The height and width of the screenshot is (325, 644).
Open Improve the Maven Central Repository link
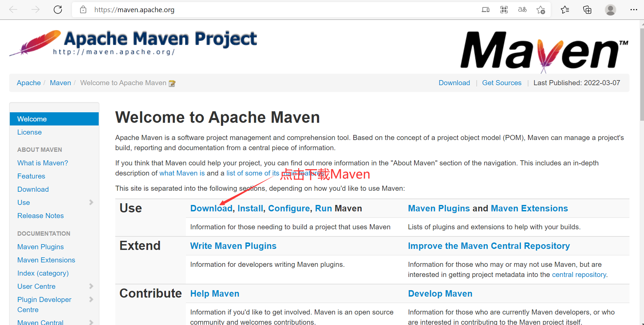pos(489,246)
